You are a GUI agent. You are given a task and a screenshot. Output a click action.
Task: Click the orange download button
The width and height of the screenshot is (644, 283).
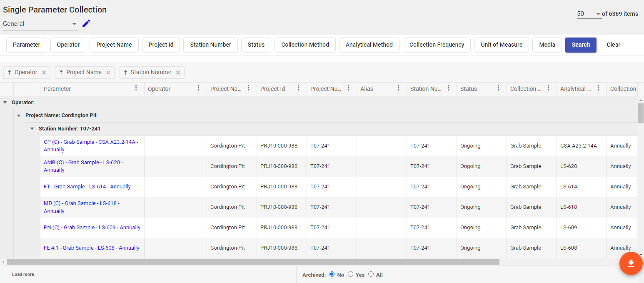coord(631,263)
